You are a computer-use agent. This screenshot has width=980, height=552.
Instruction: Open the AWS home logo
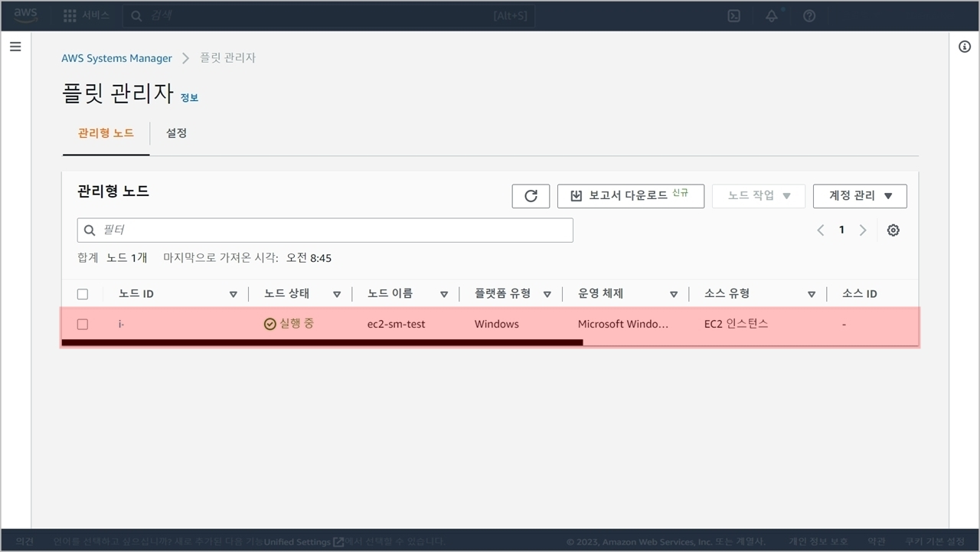point(25,15)
